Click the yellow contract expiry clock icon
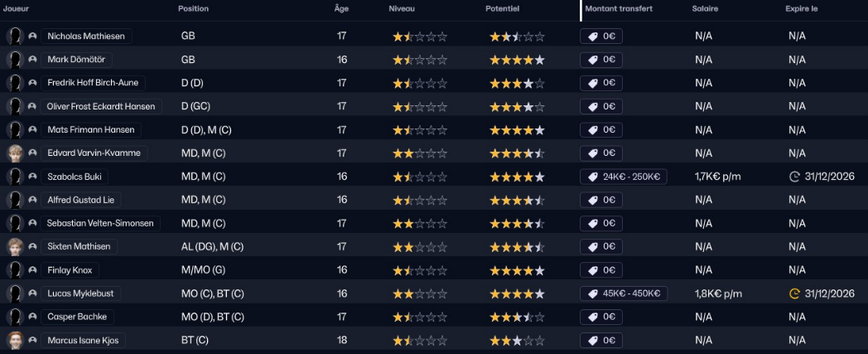 797,293
